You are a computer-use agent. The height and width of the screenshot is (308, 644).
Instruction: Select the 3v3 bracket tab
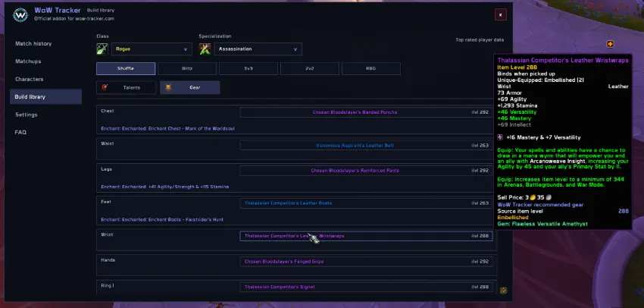coord(249,69)
